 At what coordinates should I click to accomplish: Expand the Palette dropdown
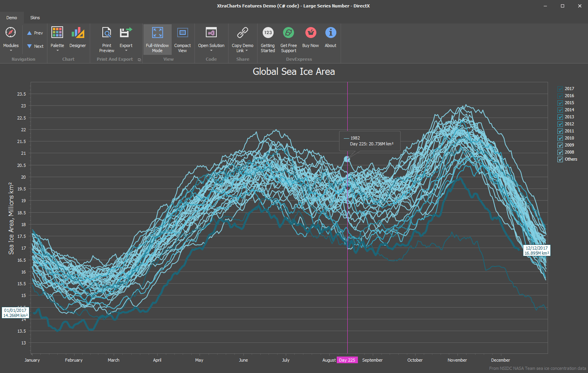tap(57, 50)
